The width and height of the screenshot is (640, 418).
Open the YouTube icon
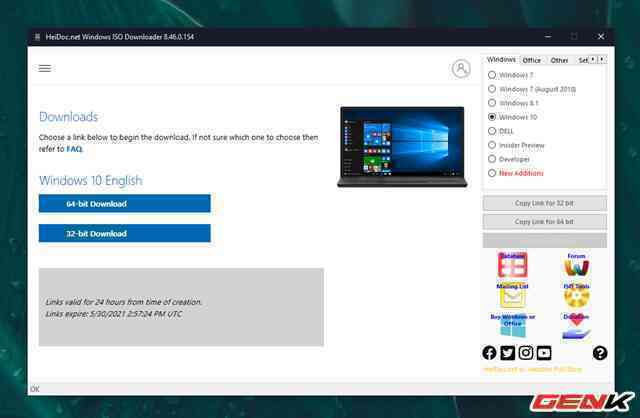point(544,353)
